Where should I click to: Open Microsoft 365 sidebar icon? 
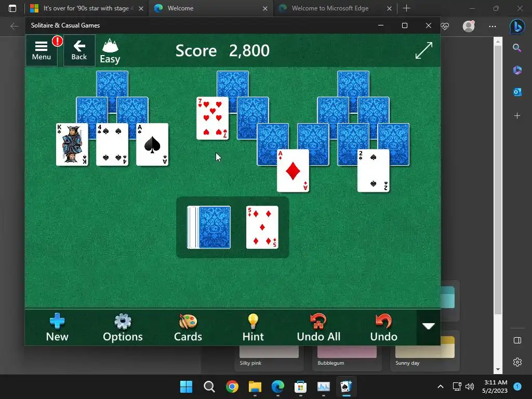(x=517, y=70)
